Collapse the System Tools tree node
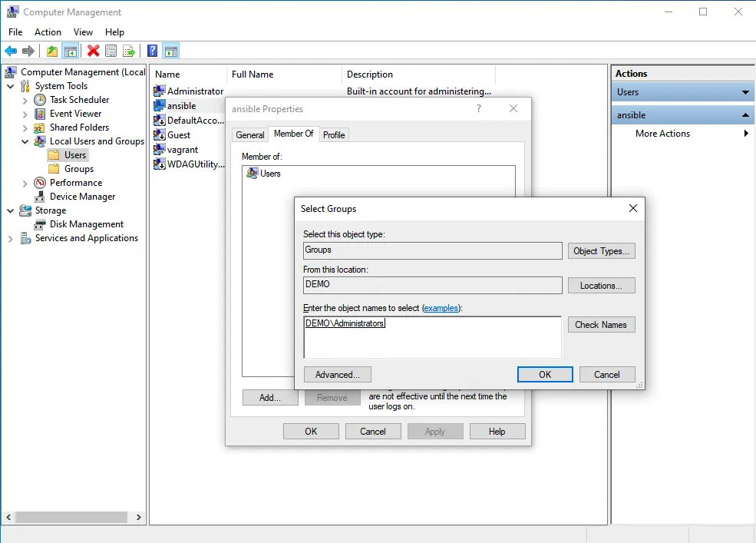The height and width of the screenshot is (543, 756). 11,86
